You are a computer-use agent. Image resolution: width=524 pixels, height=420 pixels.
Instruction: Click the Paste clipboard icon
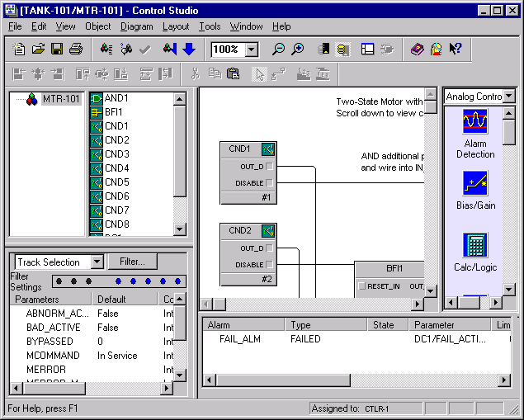[x=233, y=73]
